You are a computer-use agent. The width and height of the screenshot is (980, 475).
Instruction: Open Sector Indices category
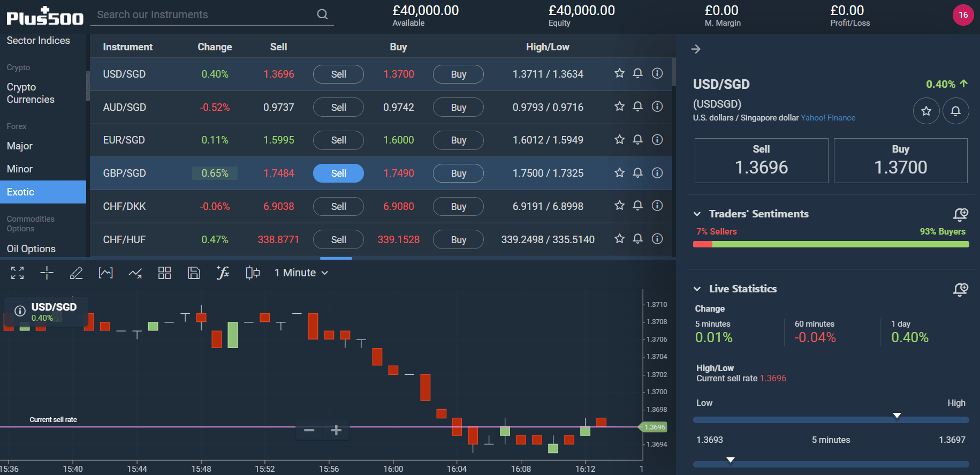click(39, 41)
